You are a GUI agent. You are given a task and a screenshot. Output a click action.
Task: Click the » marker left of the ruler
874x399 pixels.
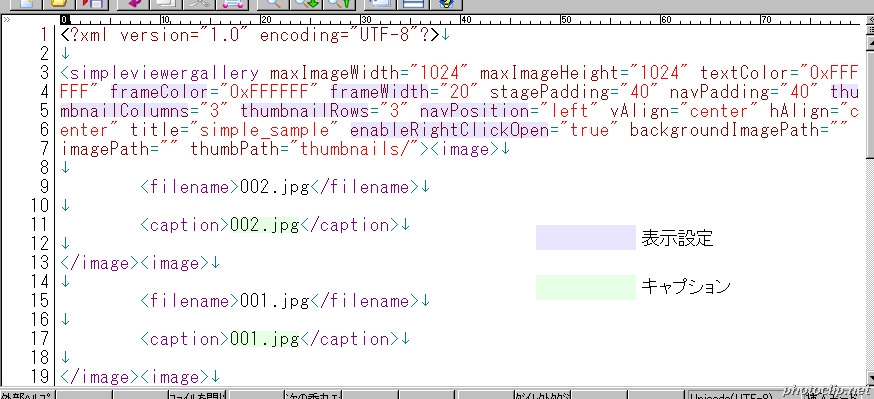pyautogui.click(x=6, y=20)
